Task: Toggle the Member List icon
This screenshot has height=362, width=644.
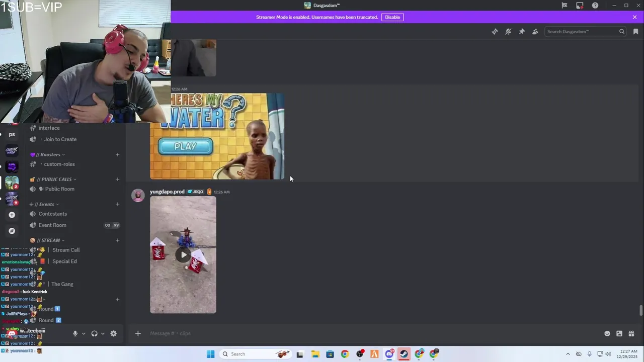Action: click(535, 31)
